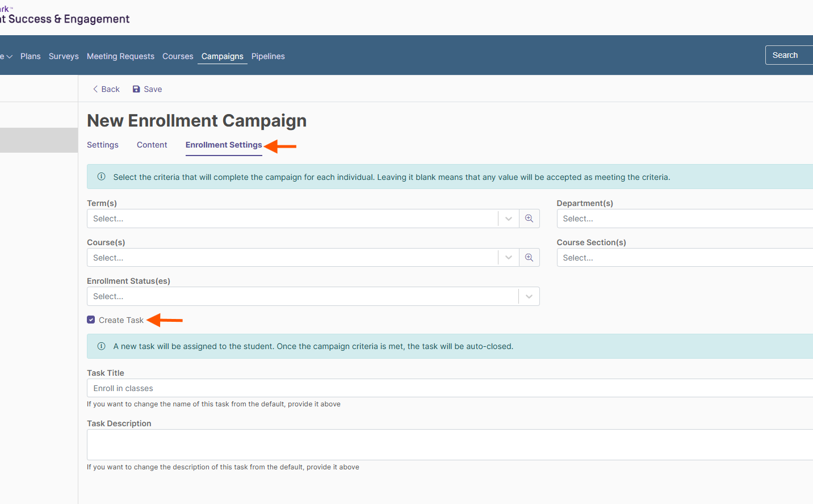Click the Term(s) select input
This screenshot has height=504, width=813.
(x=292, y=219)
